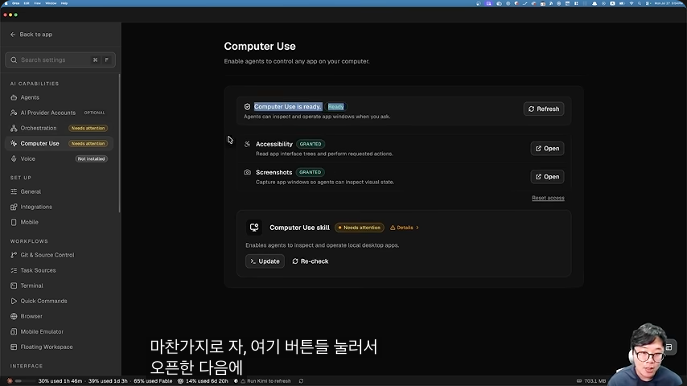
Task: Open the Help menu in the menu bar
Action: pos(64,3)
